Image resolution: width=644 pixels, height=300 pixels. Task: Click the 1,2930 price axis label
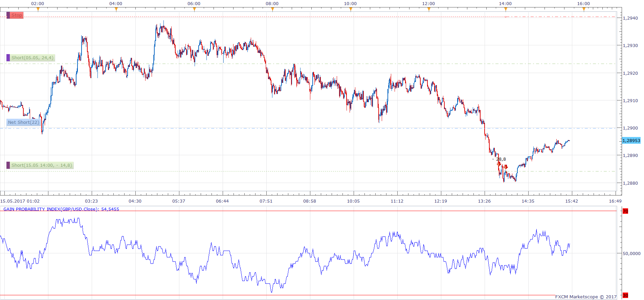click(x=630, y=46)
